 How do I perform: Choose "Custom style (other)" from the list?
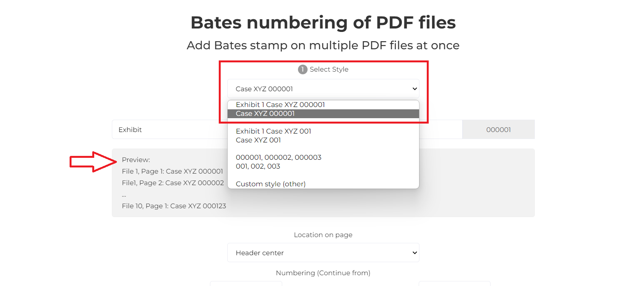pyautogui.click(x=270, y=184)
